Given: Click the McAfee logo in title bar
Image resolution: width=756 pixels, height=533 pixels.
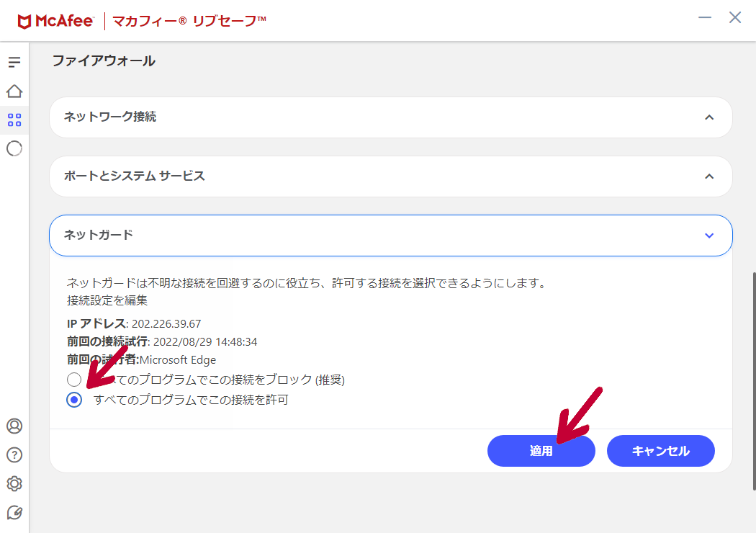Looking at the screenshot, I should pyautogui.click(x=55, y=21).
